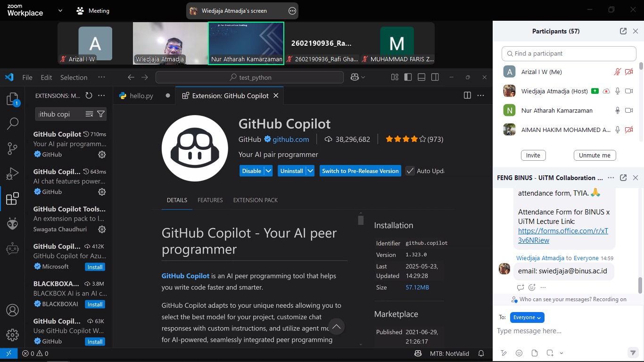Open the Edit menu
This screenshot has height=362, width=644.
[46, 77]
